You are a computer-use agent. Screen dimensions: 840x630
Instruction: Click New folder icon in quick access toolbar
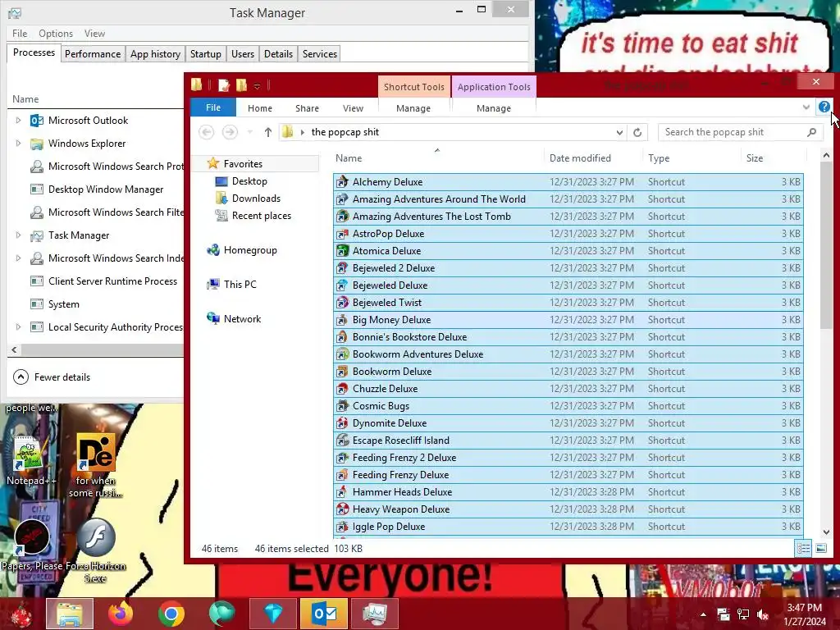click(242, 85)
